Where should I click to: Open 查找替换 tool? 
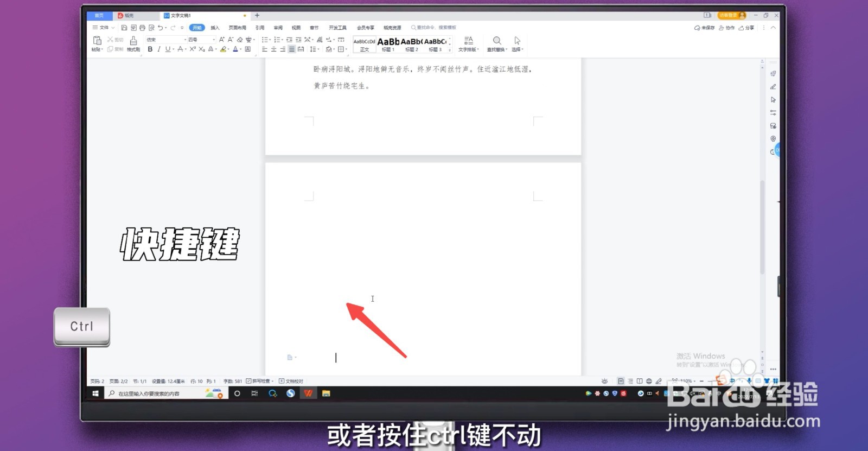[x=497, y=45]
